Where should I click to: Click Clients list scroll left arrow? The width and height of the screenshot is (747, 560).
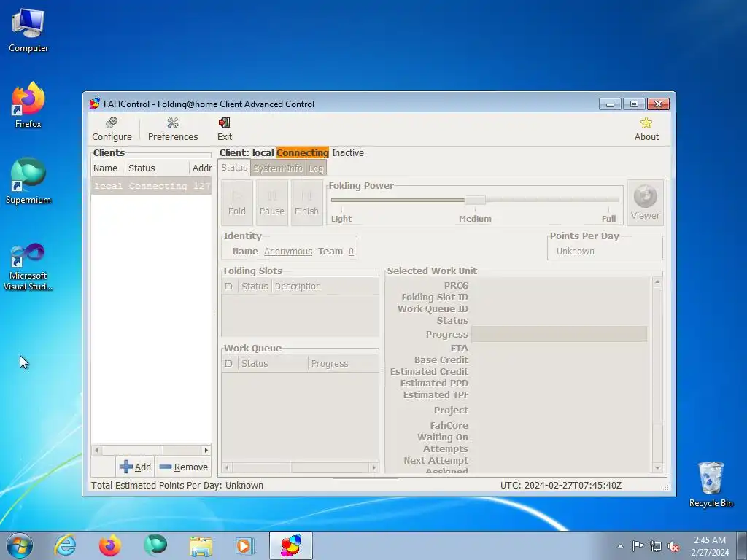click(x=97, y=450)
